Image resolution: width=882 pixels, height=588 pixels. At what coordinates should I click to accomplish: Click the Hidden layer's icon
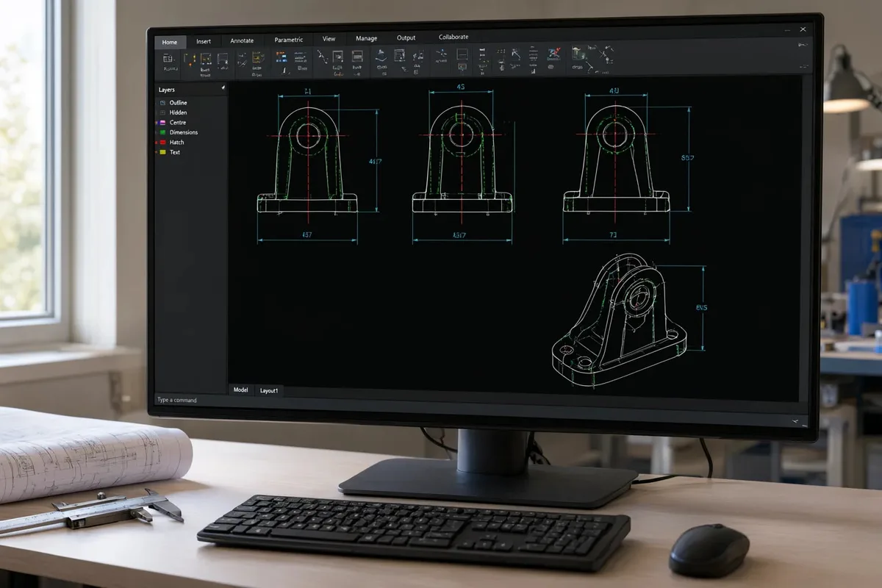point(162,112)
